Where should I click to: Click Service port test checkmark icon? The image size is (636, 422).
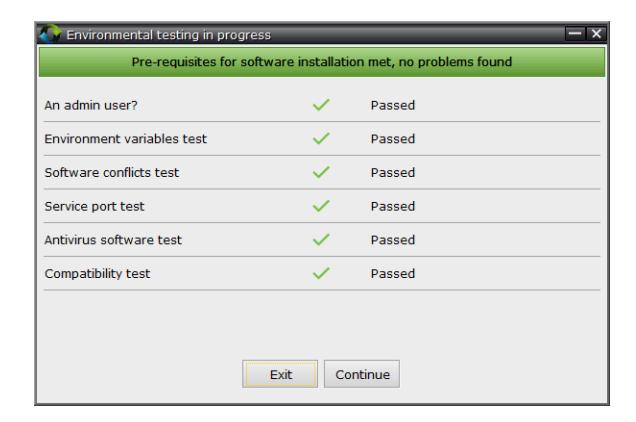321,206
